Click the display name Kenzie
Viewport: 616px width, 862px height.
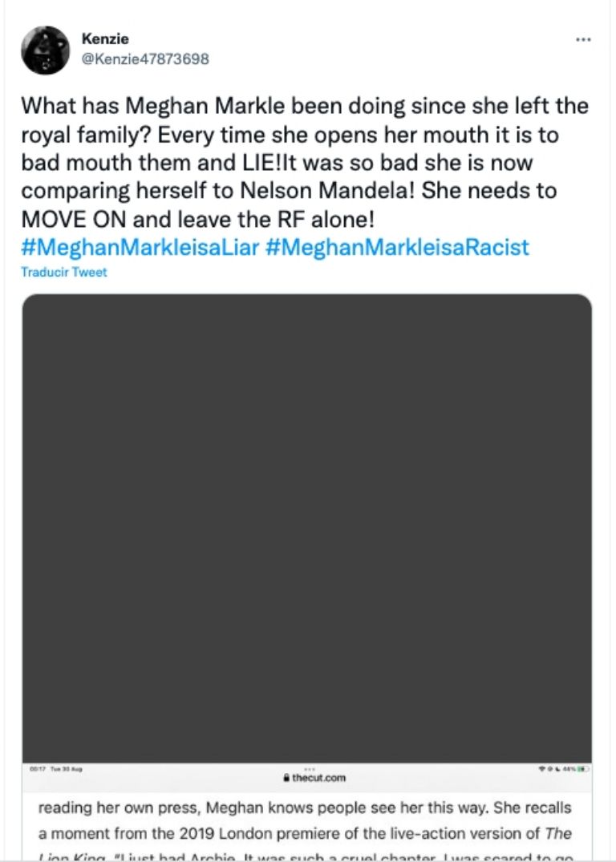(105, 38)
